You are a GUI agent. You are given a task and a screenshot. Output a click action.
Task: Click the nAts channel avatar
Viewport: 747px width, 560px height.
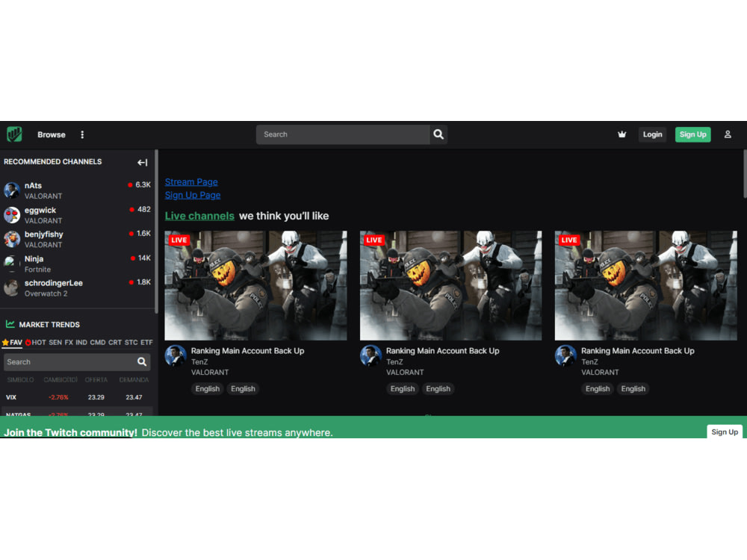12,190
